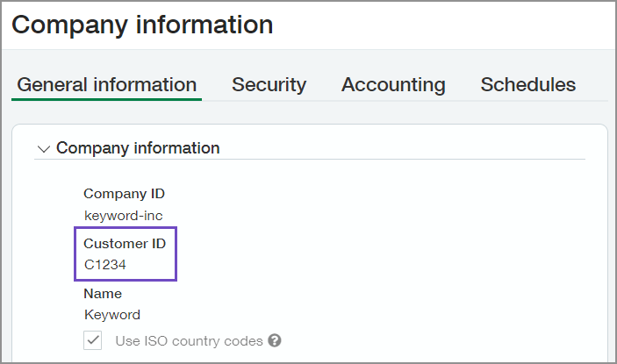Click the Company ID field label
Screen dimensions: 617x364
pos(124,194)
